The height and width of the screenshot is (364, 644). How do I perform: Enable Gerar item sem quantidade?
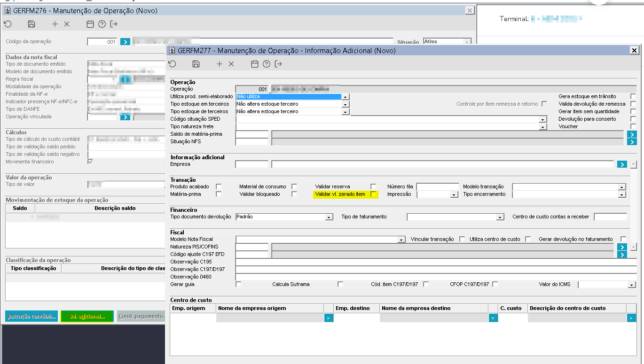point(633,111)
